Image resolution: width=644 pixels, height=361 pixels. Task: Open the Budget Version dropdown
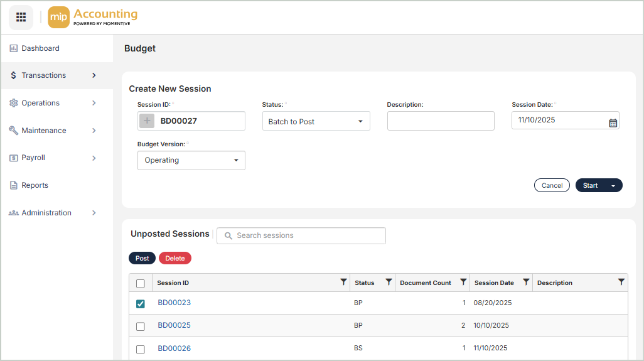pos(191,160)
